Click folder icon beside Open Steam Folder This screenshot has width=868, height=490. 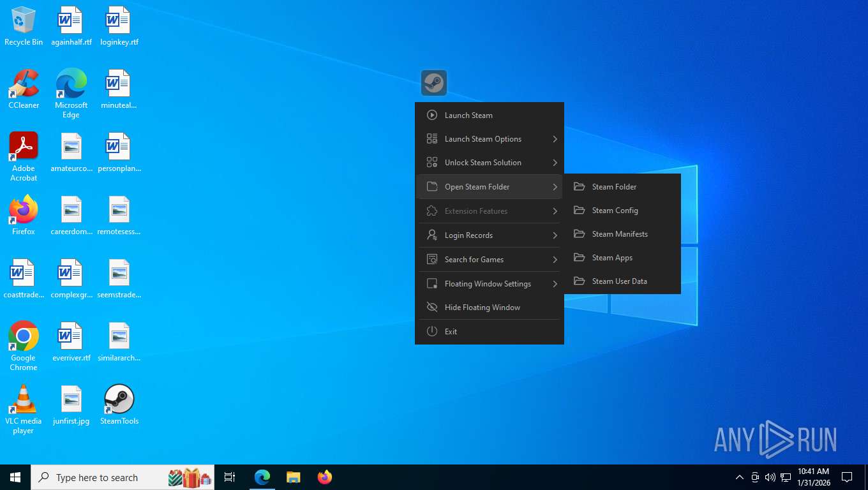coord(432,187)
